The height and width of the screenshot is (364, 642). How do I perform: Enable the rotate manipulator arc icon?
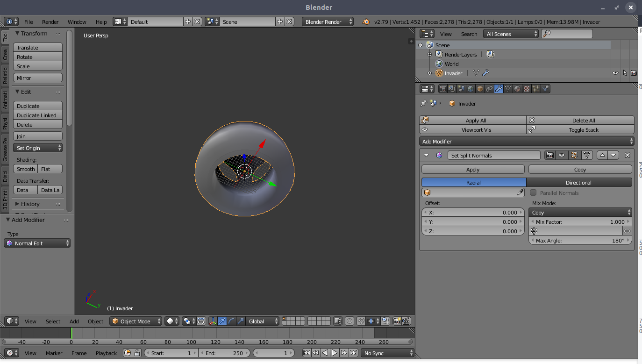[231, 321]
